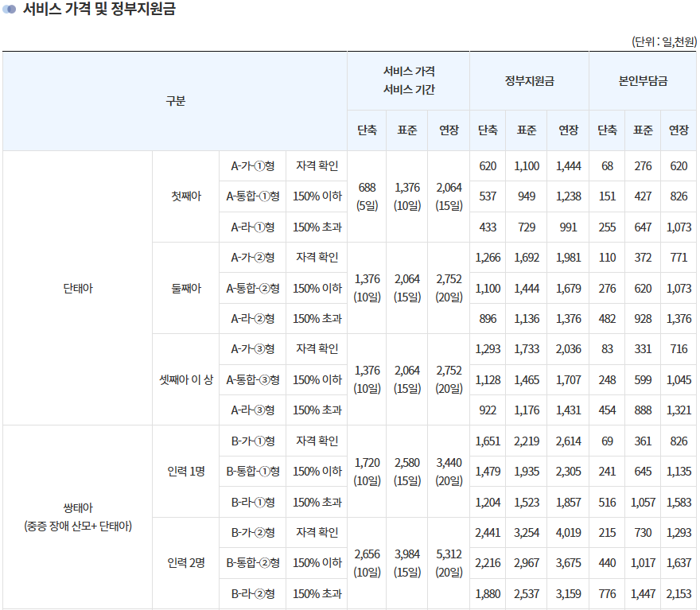Click the '인력 1명' cell
Viewport: 700px width, 610px height.
tap(186, 472)
